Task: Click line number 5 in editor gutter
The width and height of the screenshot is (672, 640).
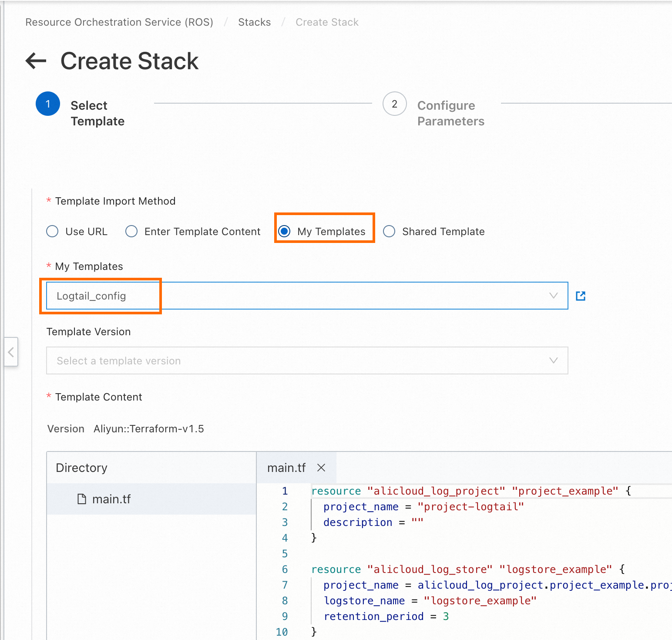Action: 285,554
